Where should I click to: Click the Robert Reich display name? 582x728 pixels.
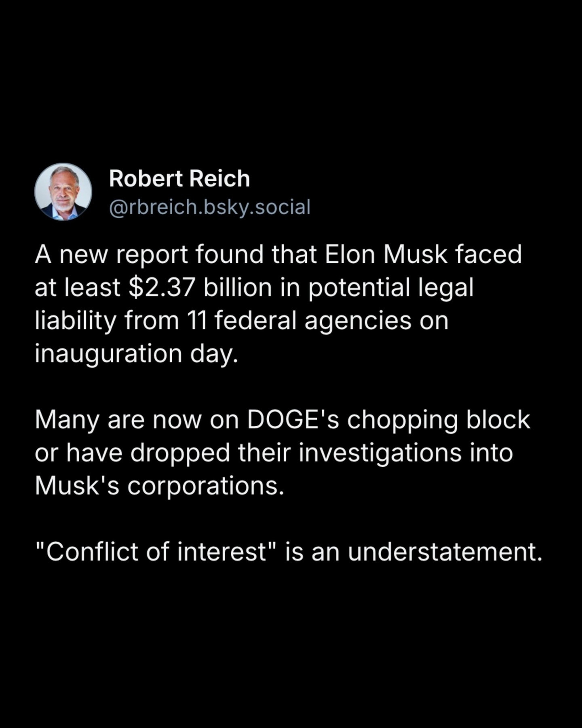pos(179,179)
